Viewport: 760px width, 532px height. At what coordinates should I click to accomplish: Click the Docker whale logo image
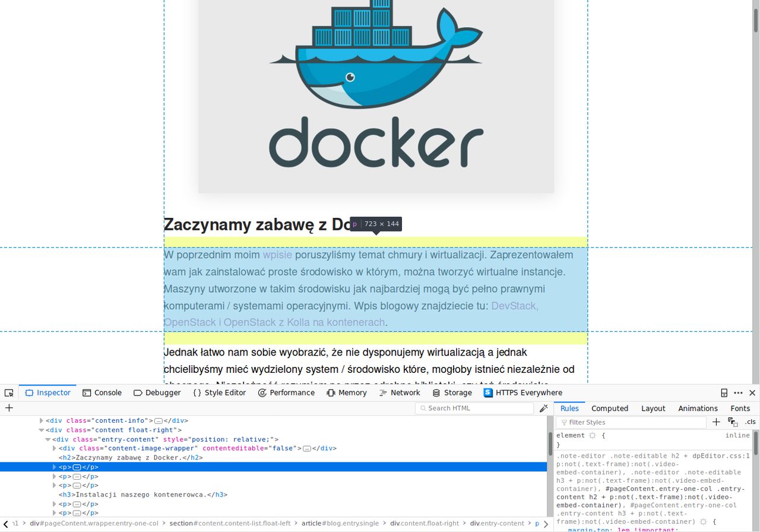[x=376, y=96]
